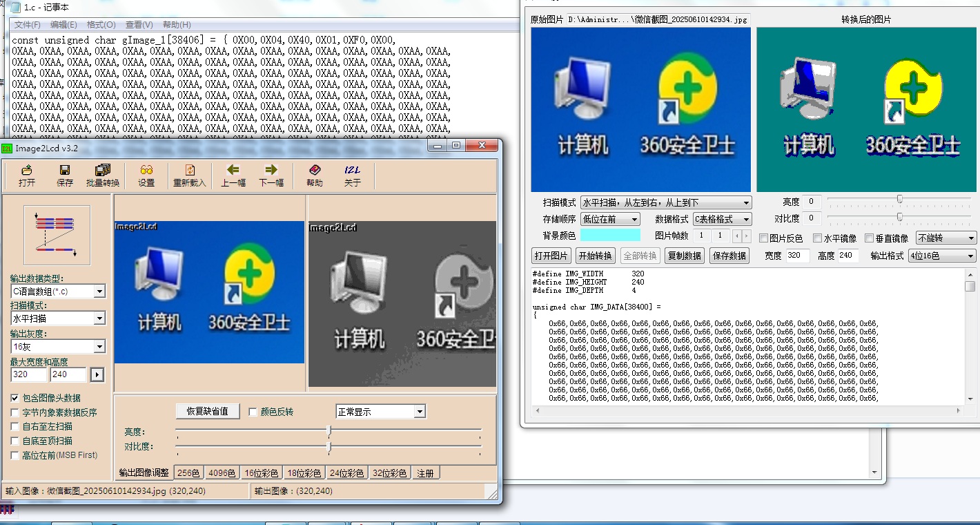Click the 高度 240 input in converter window
Screen dimensions: 980x525
click(850, 256)
